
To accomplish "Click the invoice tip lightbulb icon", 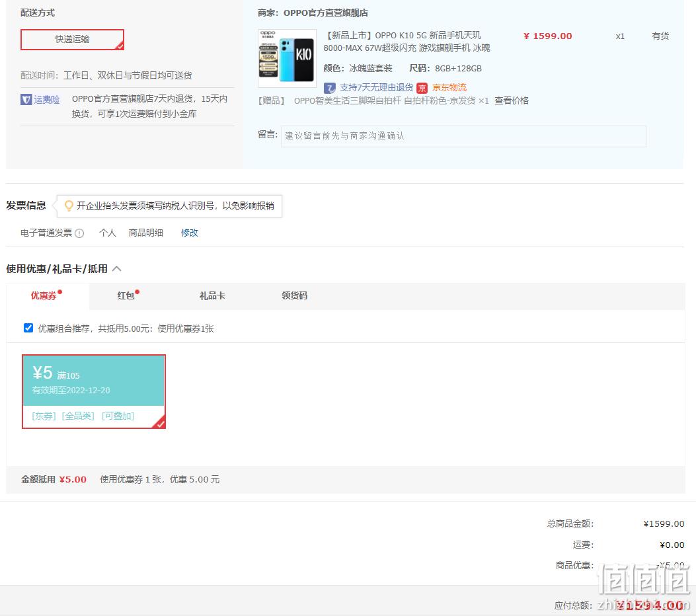I will click(69, 206).
